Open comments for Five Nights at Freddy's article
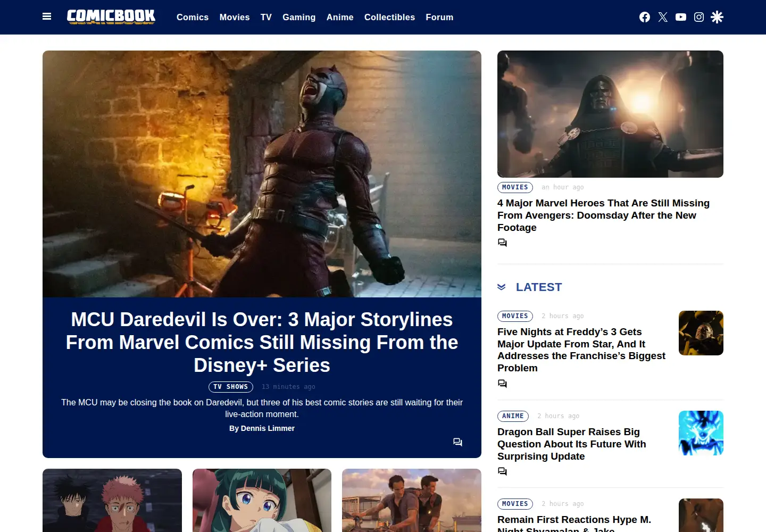The image size is (766, 532). tap(502, 384)
